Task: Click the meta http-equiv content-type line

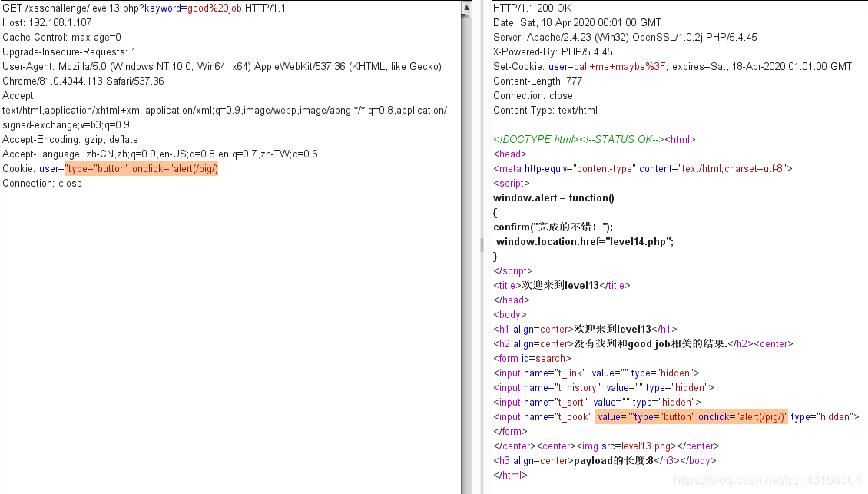Action: [643, 169]
